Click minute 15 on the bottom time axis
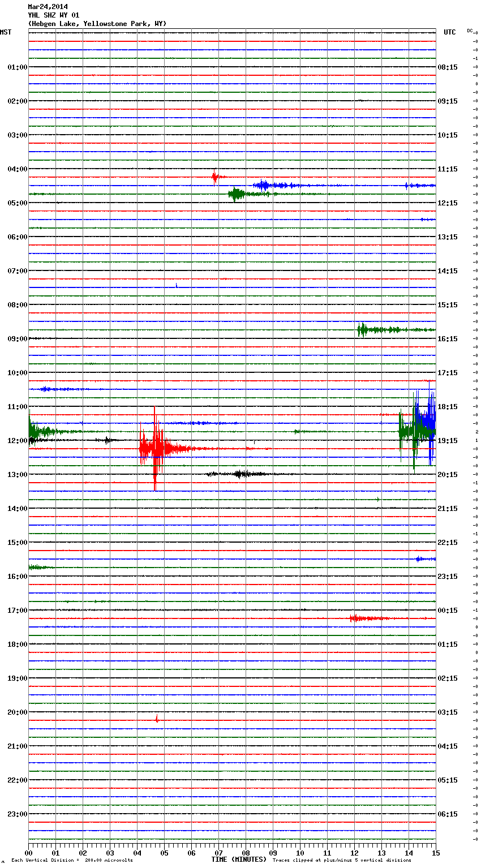Viewport: 481px width, 868px height. click(435, 853)
